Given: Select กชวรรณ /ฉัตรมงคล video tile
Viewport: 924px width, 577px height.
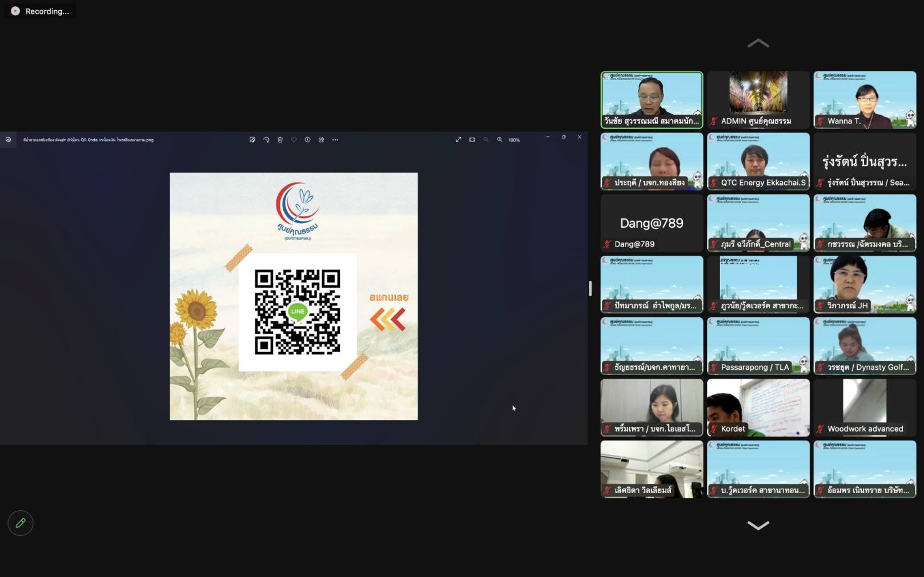Looking at the screenshot, I should click(865, 223).
